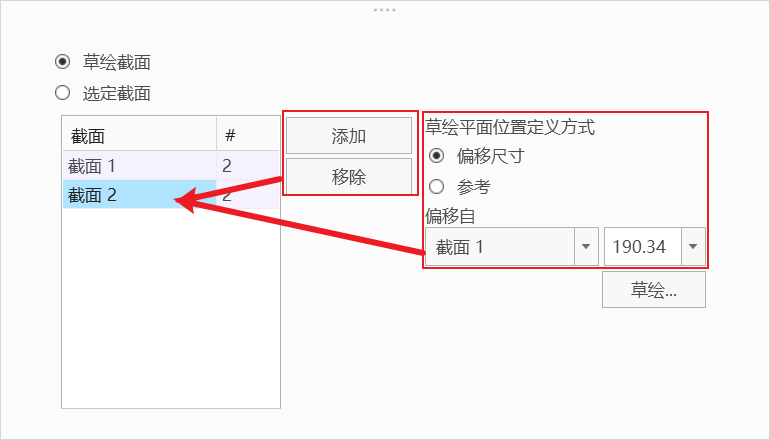Expand the 190.34 value dropdown arrow
This screenshot has height=440, width=770.
pyautogui.click(x=693, y=247)
